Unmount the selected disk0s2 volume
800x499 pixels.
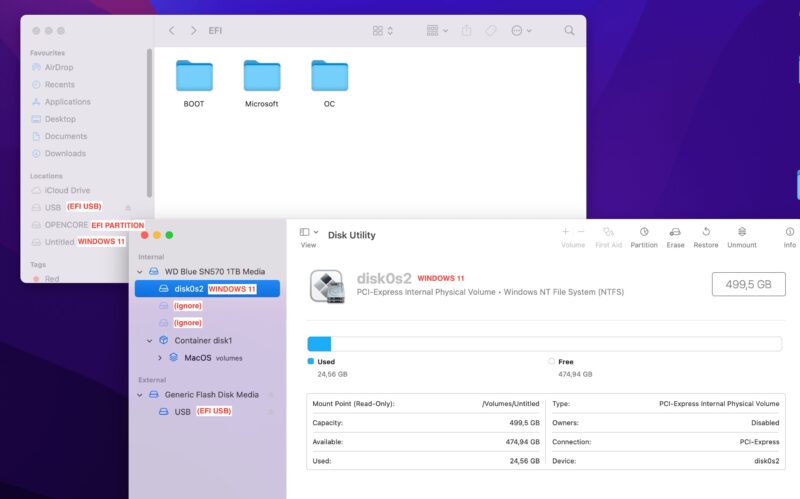pyautogui.click(x=742, y=238)
